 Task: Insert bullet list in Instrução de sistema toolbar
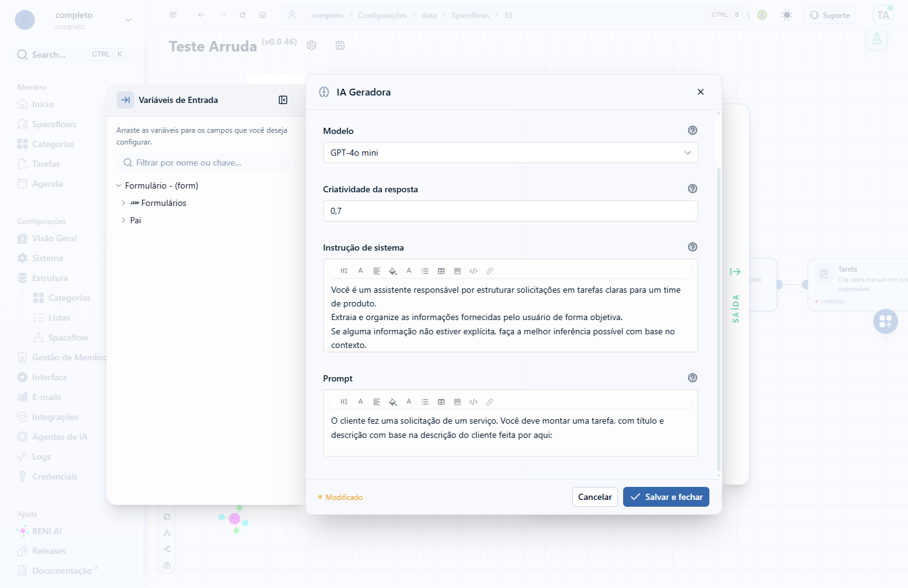click(x=425, y=271)
